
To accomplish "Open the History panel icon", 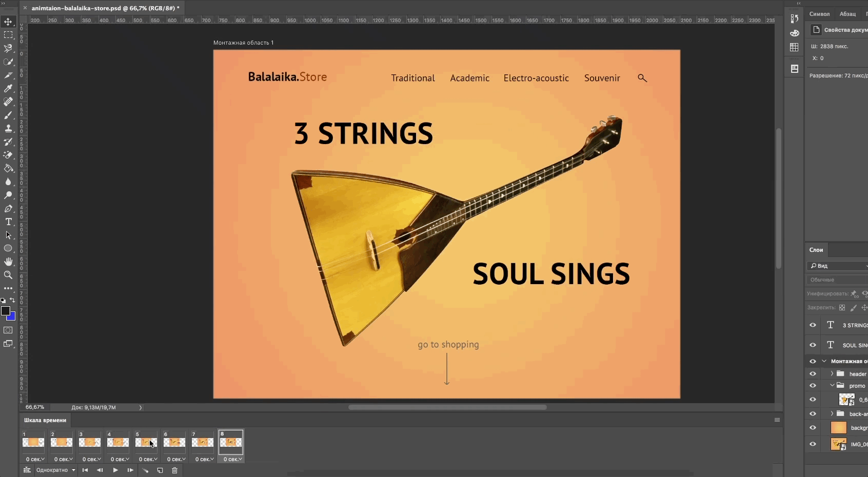I will coord(795,18).
